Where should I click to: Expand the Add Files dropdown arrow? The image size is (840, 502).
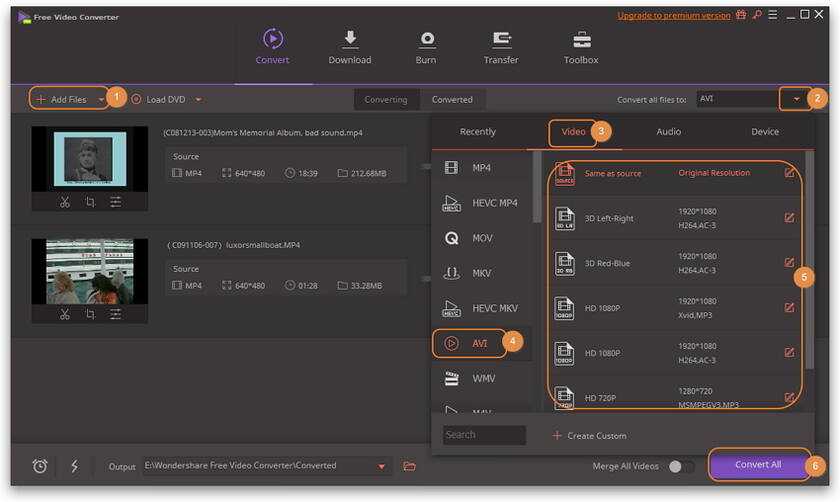point(101,100)
